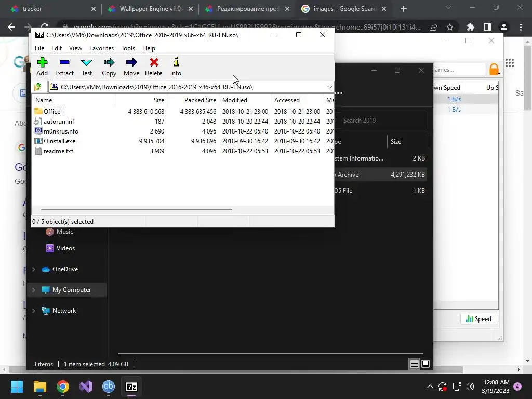Viewport: 532px width, 399px height.
Task: Open the Chrome three-dot menu
Action: pyautogui.click(x=521, y=27)
